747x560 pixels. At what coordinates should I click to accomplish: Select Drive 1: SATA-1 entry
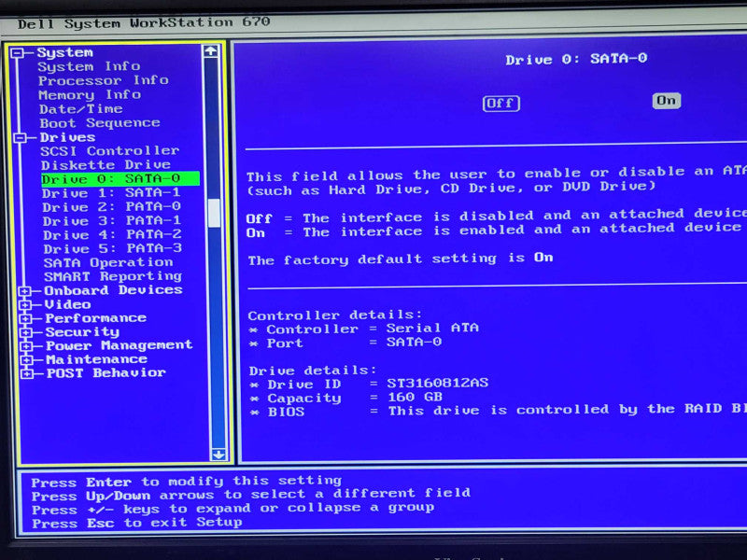pos(111,193)
